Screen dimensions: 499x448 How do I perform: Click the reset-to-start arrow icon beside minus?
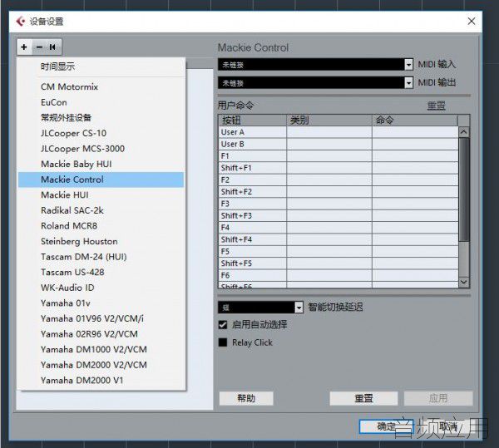pyautogui.click(x=52, y=47)
